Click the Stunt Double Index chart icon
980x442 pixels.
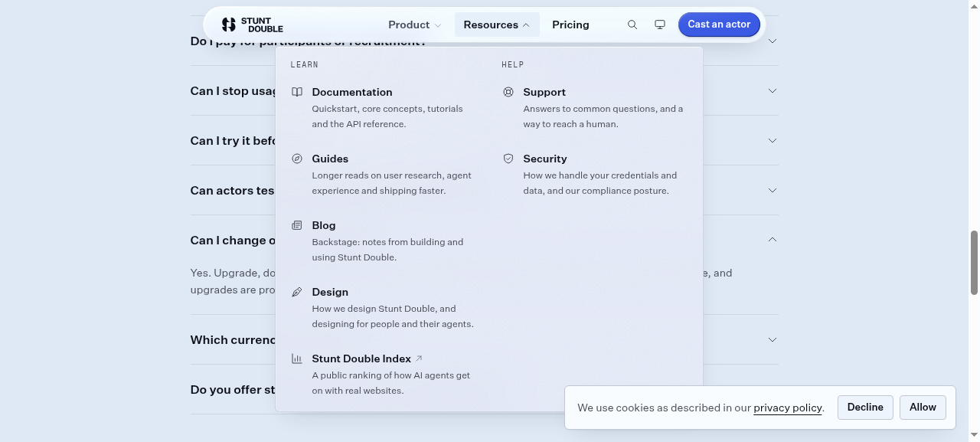click(x=297, y=359)
